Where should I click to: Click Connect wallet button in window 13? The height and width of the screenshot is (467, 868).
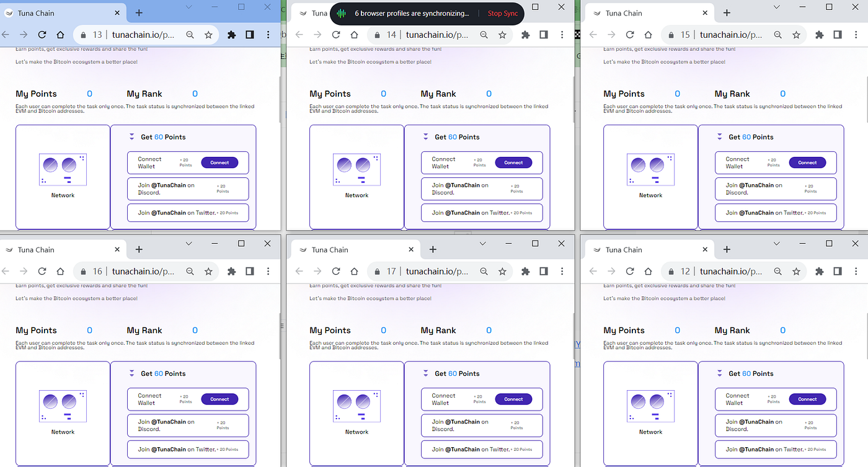coord(219,162)
